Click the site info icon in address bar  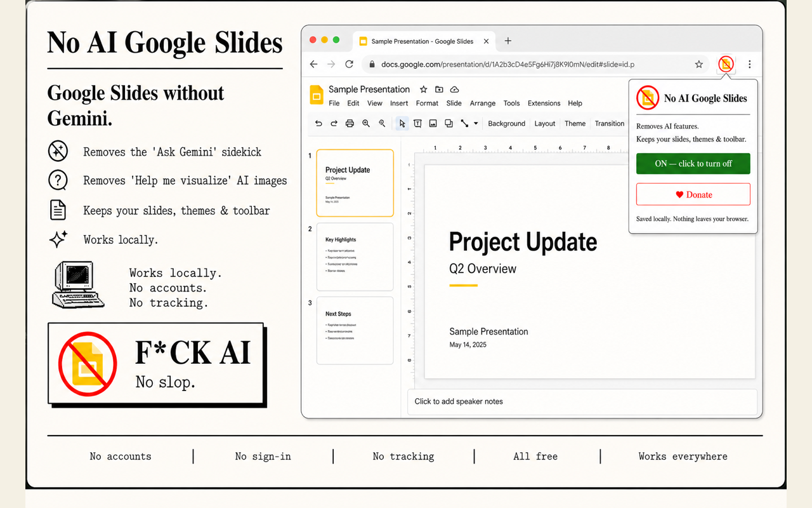(371, 64)
